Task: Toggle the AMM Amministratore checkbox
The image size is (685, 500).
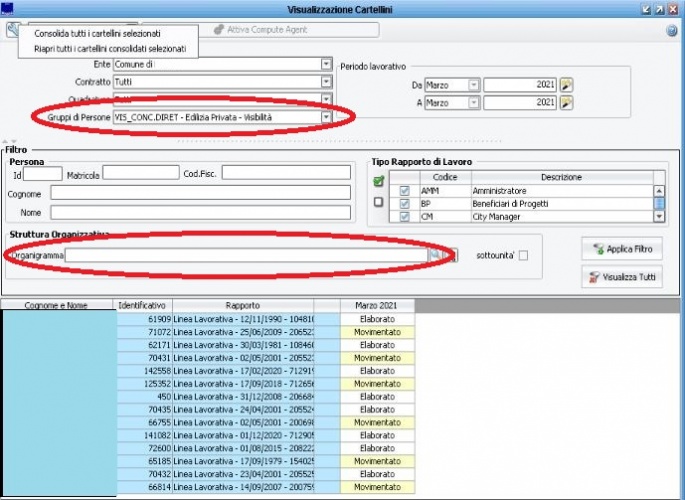Action: point(404,190)
